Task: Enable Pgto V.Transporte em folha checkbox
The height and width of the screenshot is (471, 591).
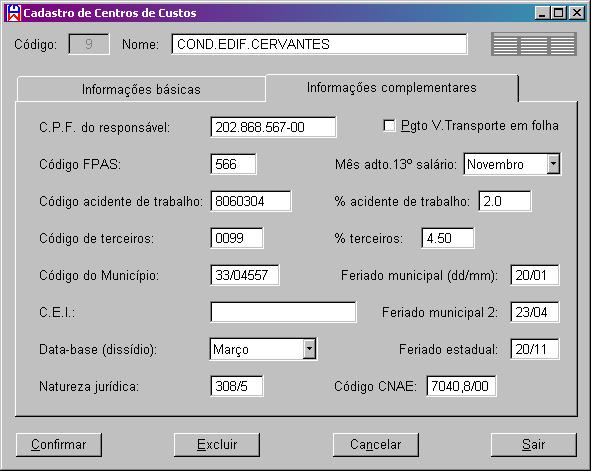Action: click(389, 125)
